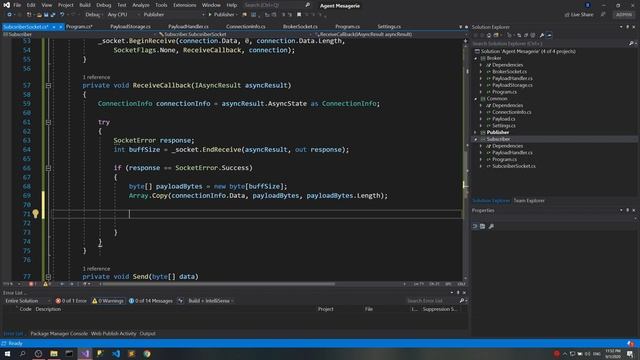Collapse the Broker project node
This screenshot has width=640, height=360.
coord(476,58)
